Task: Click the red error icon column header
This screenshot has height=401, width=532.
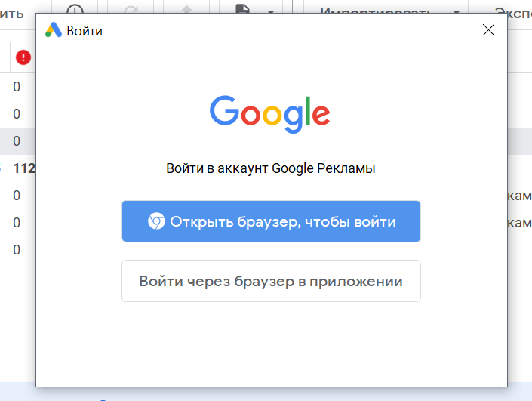Action: tap(23, 57)
